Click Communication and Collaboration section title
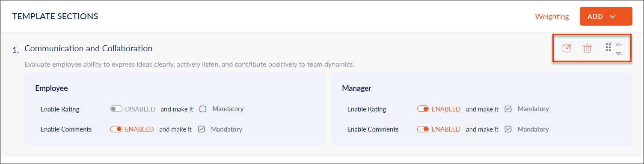 [x=89, y=48]
